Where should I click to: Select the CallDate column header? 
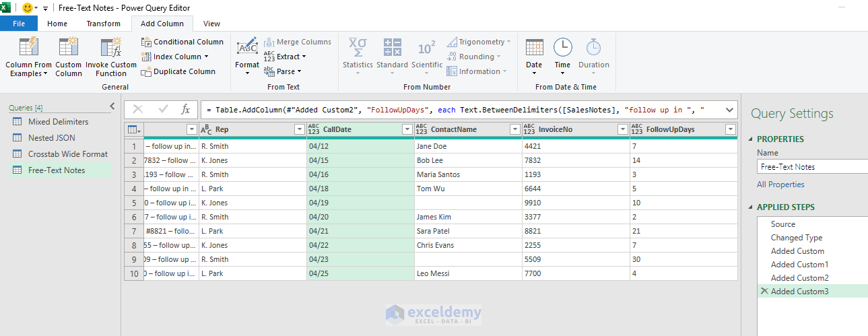click(360, 129)
